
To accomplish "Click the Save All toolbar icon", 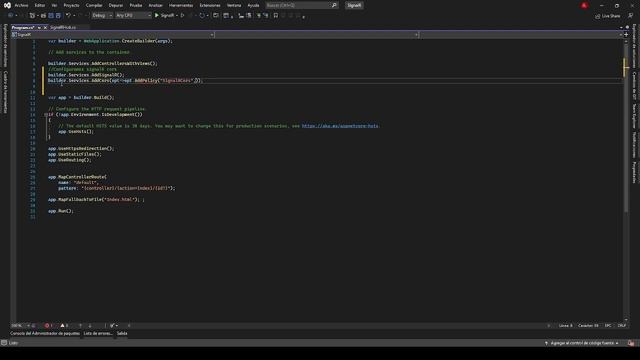I will [x=58, y=16].
